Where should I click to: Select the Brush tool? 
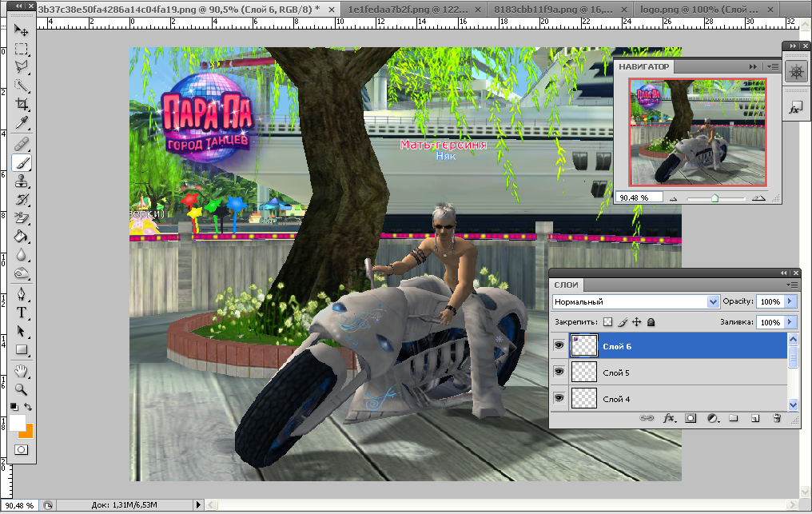click(22, 163)
